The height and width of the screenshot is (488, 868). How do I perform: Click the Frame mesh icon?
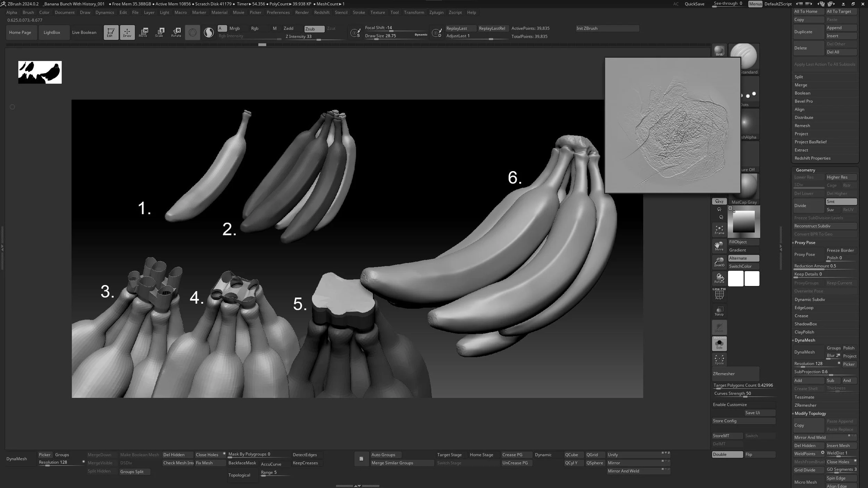(719, 230)
